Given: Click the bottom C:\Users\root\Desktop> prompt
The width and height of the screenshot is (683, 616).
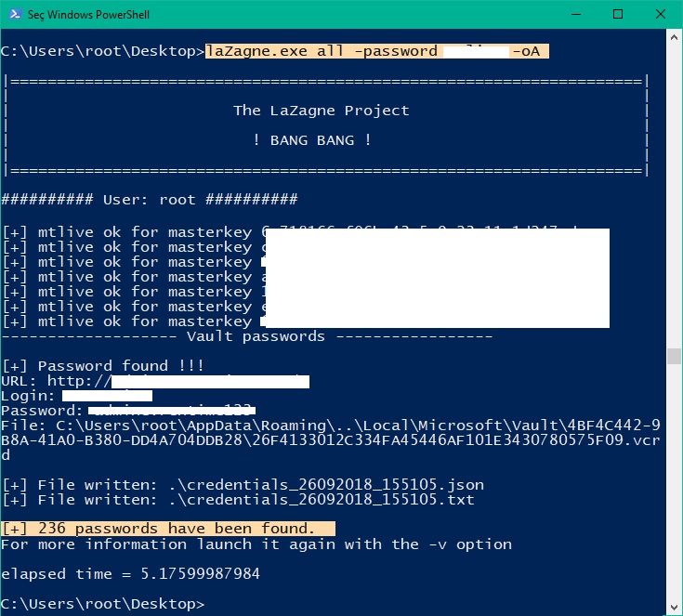Looking at the screenshot, I should [x=102, y=603].
